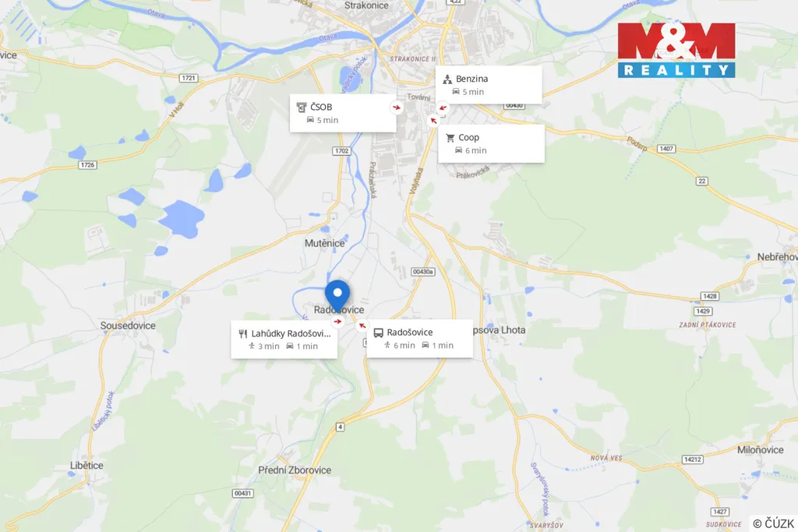
Task: Click the Sousedovice village label
Action: click(128, 326)
